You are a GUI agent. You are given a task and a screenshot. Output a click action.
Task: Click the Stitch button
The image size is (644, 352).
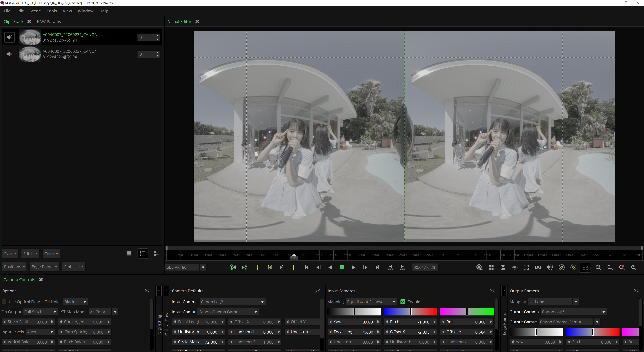click(30, 254)
